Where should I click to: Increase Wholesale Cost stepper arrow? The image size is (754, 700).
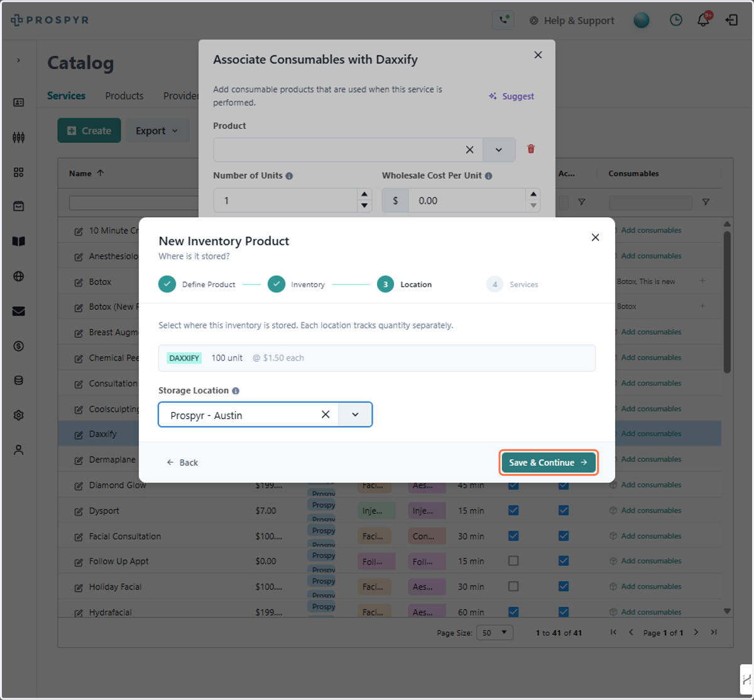(533, 195)
